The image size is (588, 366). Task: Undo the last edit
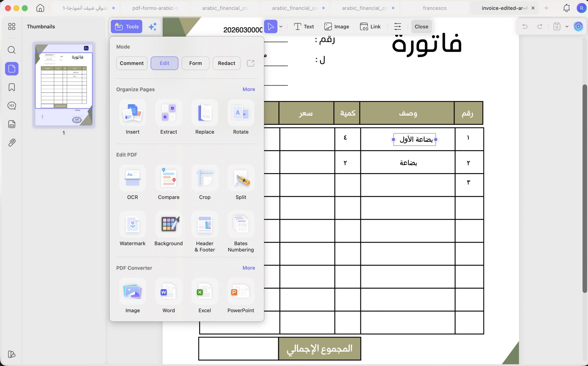point(525,26)
